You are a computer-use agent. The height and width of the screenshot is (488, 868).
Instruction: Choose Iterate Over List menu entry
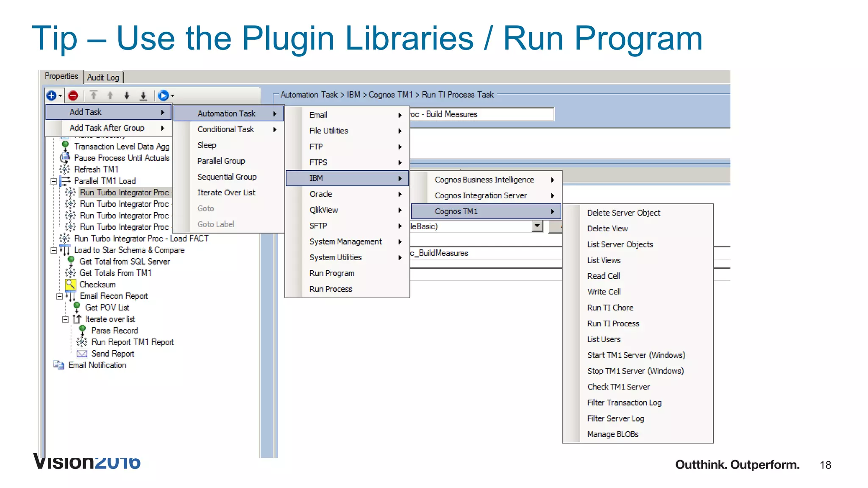tap(228, 193)
